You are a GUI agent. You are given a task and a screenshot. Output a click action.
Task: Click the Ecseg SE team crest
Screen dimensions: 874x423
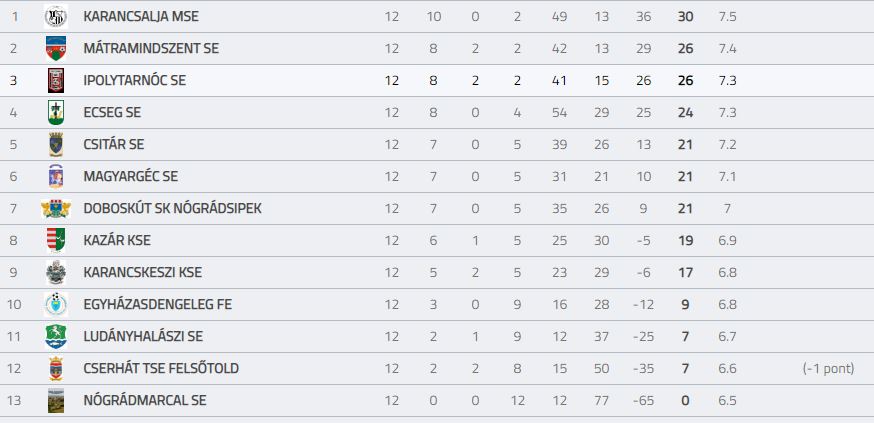[x=56, y=113]
